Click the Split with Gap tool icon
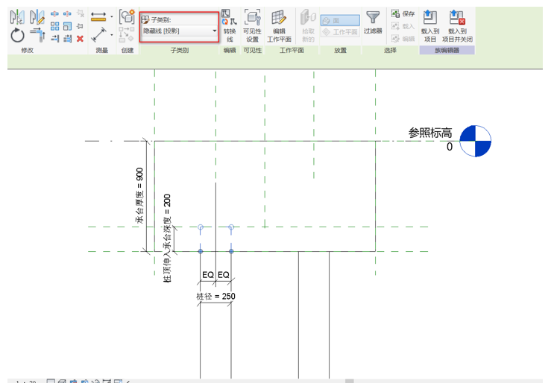 67,14
